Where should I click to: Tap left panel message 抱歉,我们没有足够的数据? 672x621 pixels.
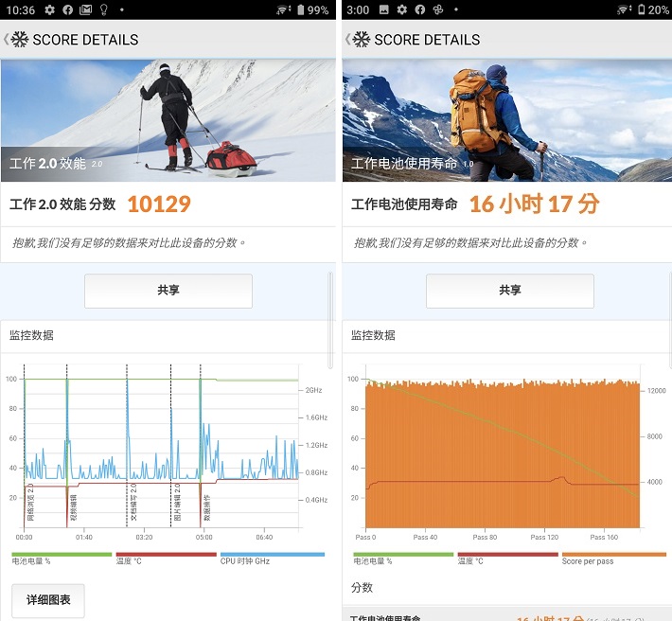(x=129, y=243)
